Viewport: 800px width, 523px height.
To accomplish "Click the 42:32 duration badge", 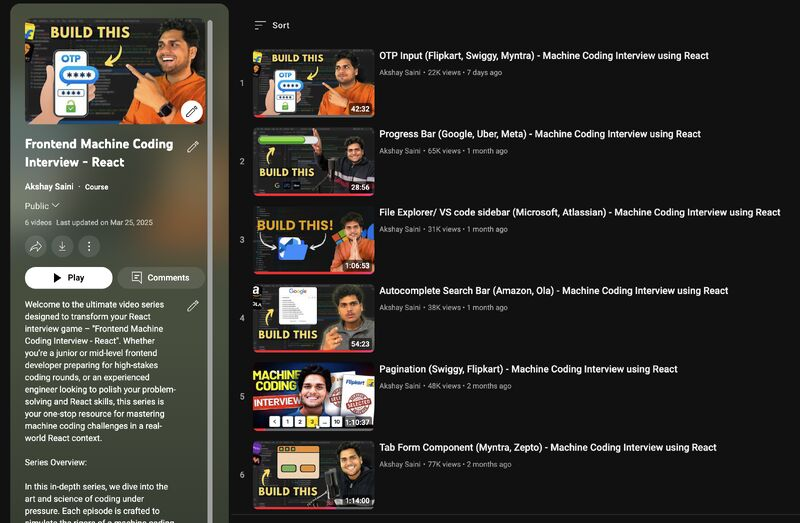I will [360, 109].
